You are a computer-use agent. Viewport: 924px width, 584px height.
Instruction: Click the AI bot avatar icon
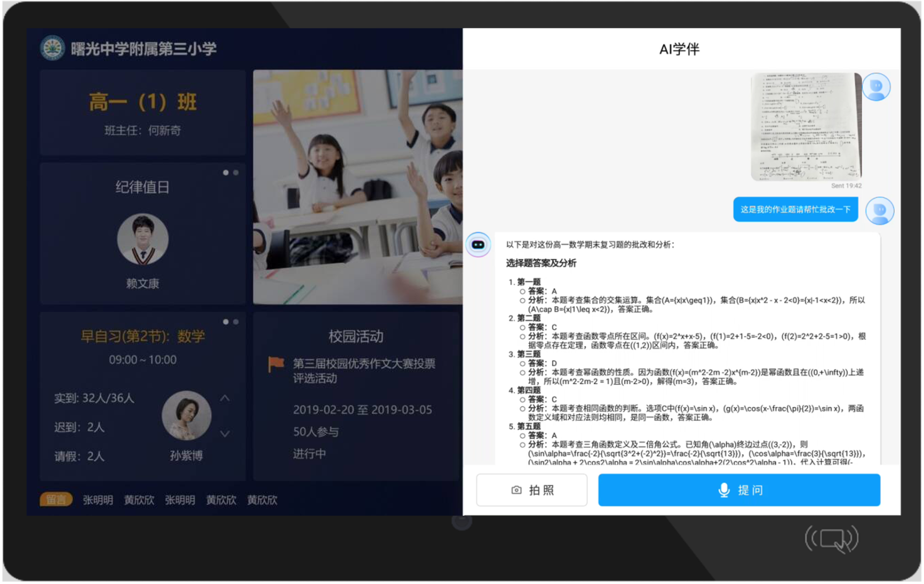(x=478, y=245)
